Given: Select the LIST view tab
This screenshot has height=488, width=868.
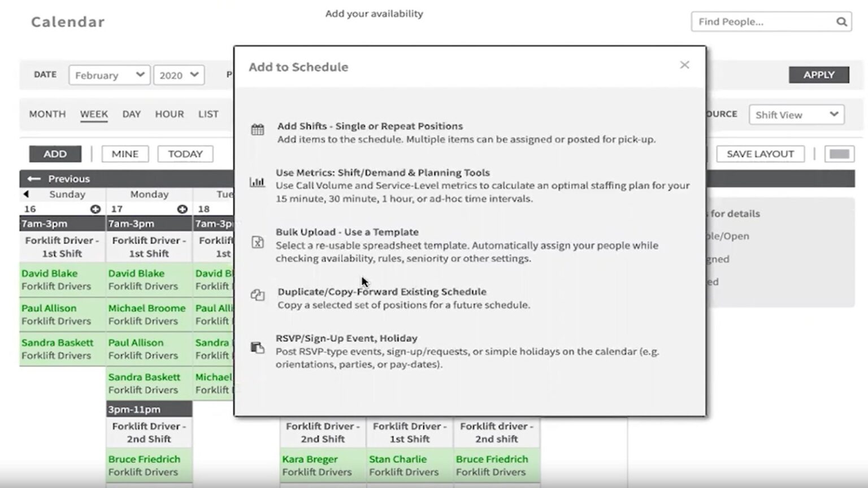Looking at the screenshot, I should [208, 114].
